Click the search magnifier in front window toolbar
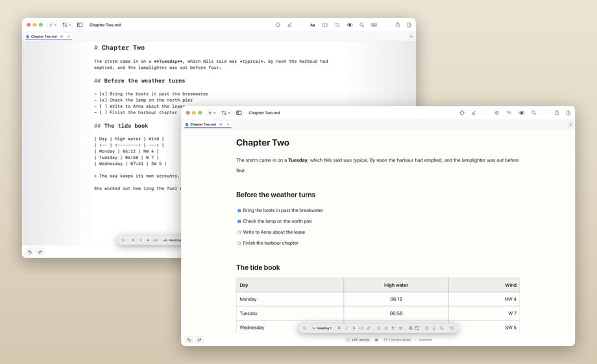 [x=533, y=113]
